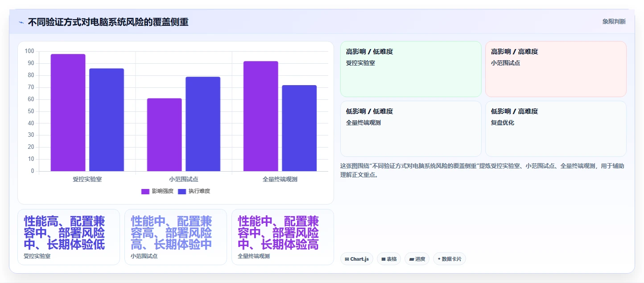Click the 数据卡片 tag chip
This screenshot has height=283, width=644.
pos(450,259)
